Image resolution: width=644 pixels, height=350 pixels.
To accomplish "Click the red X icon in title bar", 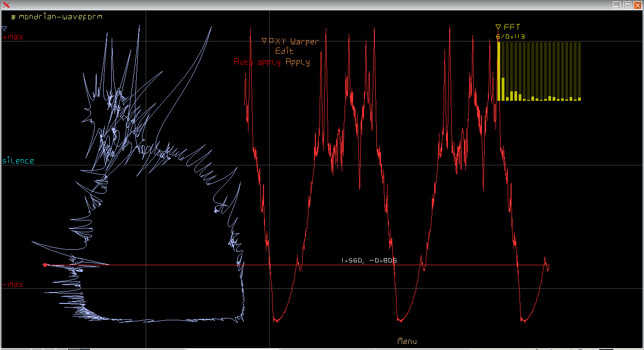I will tap(7, 5).
